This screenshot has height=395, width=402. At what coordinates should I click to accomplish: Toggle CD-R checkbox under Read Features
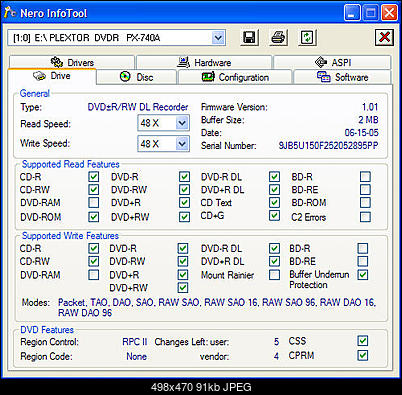click(94, 177)
